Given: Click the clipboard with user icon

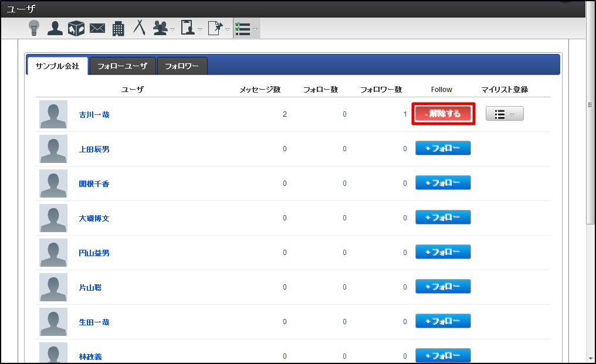Looking at the screenshot, I should pyautogui.click(x=188, y=28).
